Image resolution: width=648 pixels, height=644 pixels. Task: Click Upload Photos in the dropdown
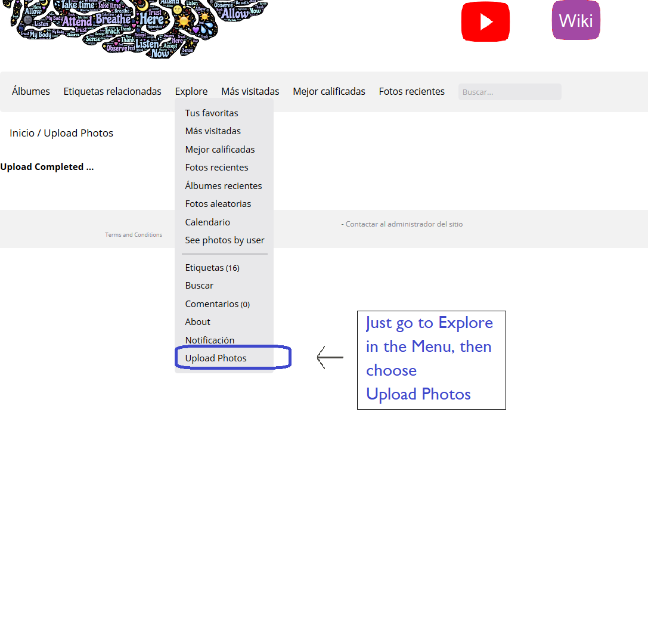pos(216,358)
